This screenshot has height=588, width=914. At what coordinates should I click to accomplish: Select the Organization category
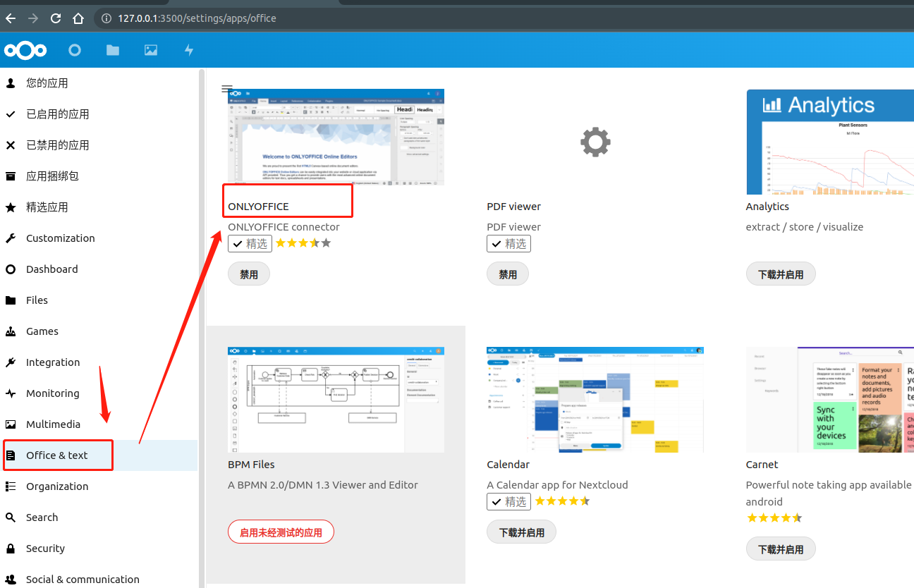[x=99, y=486]
